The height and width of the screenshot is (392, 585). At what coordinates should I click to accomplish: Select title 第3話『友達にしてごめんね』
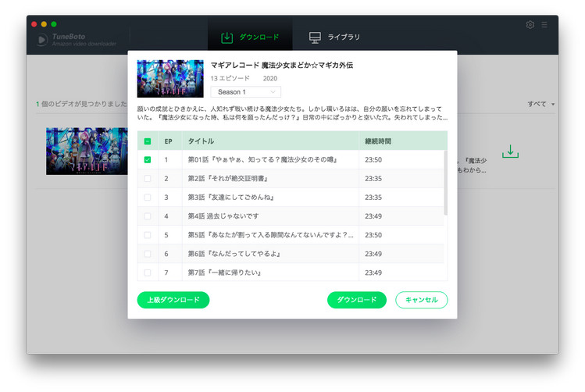231,198
